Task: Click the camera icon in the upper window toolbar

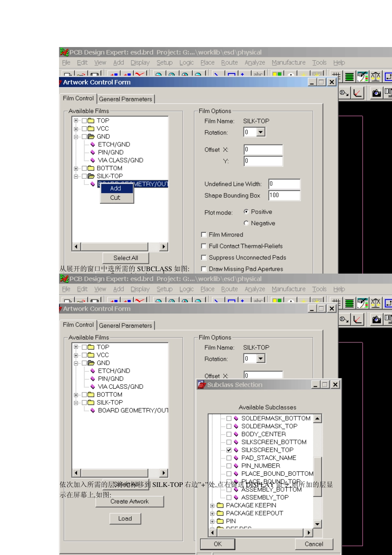Action: (376, 93)
